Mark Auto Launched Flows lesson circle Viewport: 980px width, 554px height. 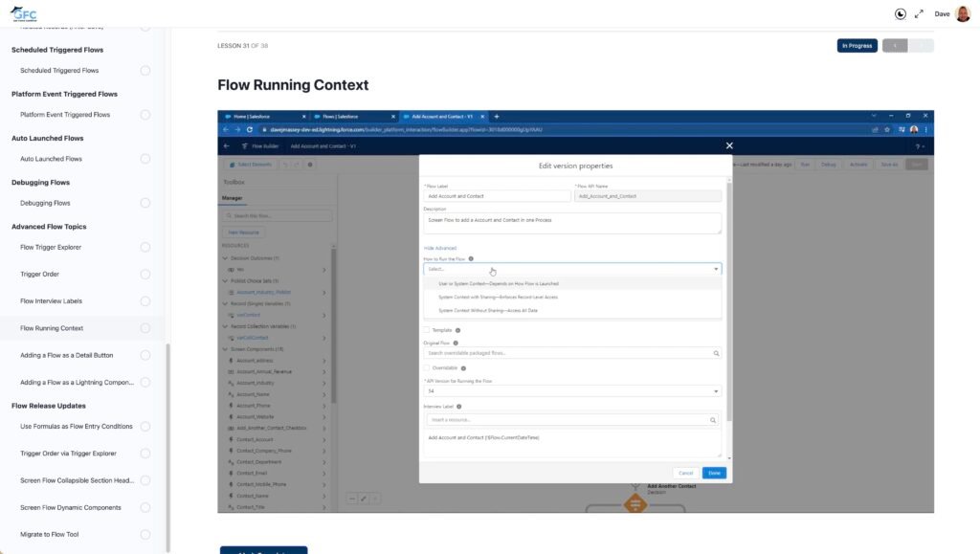tap(145, 159)
